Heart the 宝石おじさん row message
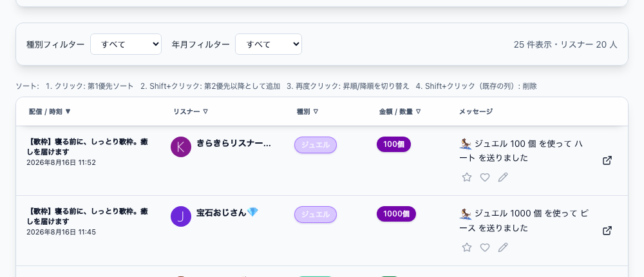Viewport: 644px width, 277px height. [485, 247]
